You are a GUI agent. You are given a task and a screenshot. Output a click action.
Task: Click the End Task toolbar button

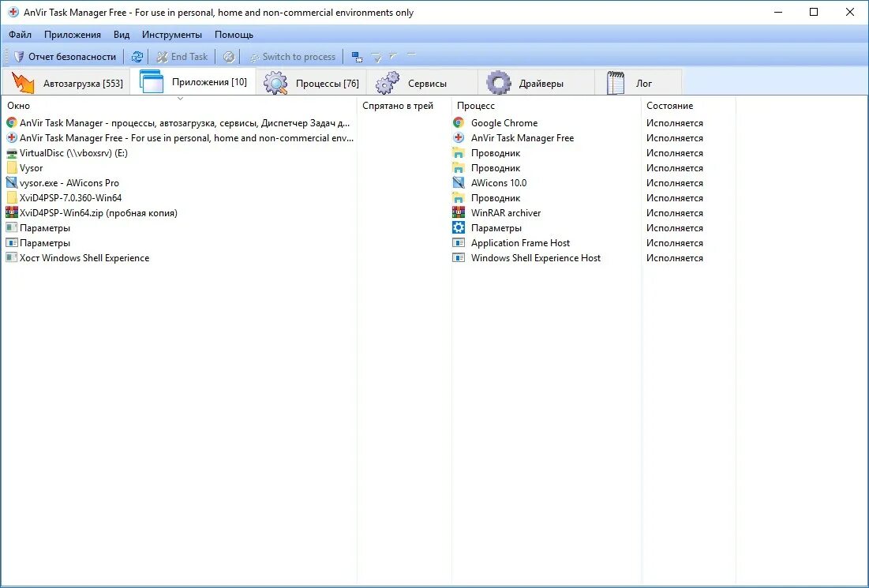tap(182, 57)
